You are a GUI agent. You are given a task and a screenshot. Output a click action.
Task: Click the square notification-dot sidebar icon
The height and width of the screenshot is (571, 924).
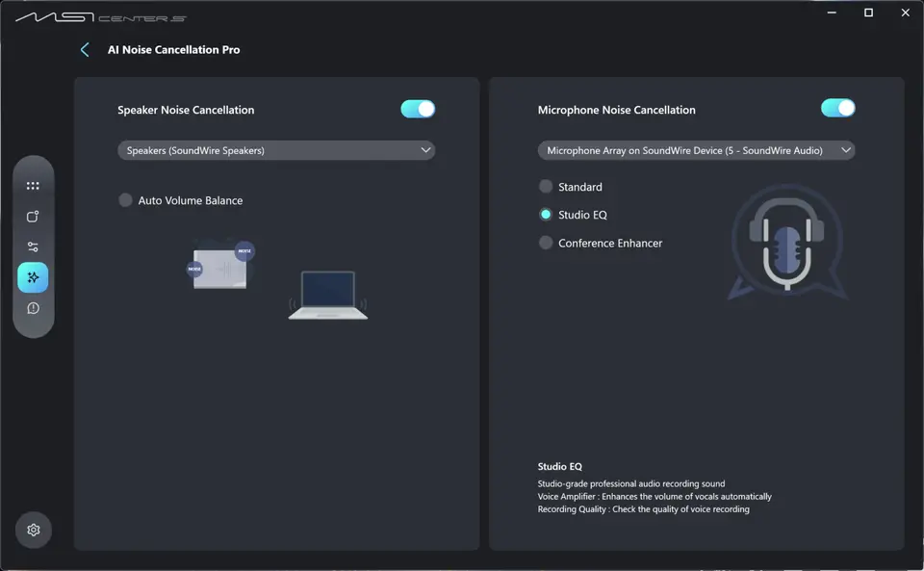pos(33,217)
